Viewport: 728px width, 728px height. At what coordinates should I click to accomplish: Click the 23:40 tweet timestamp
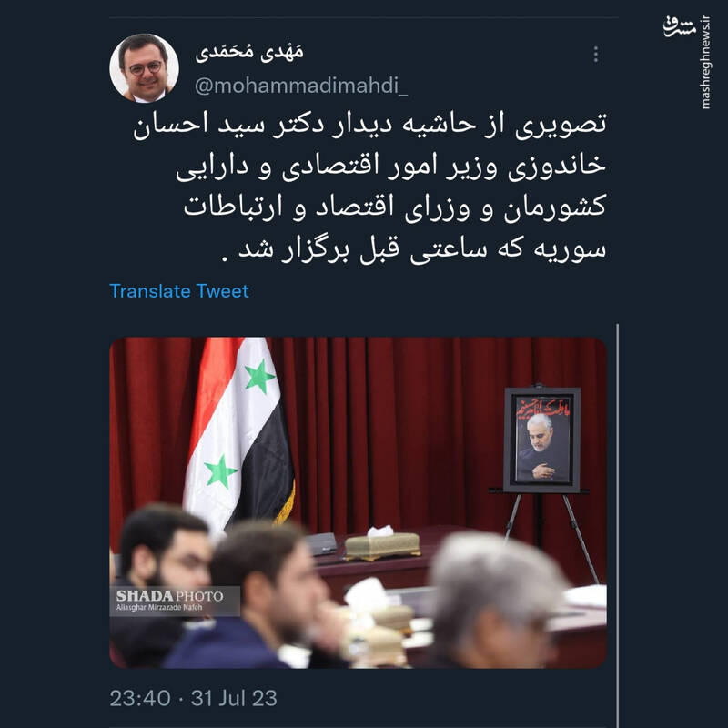tap(140, 698)
